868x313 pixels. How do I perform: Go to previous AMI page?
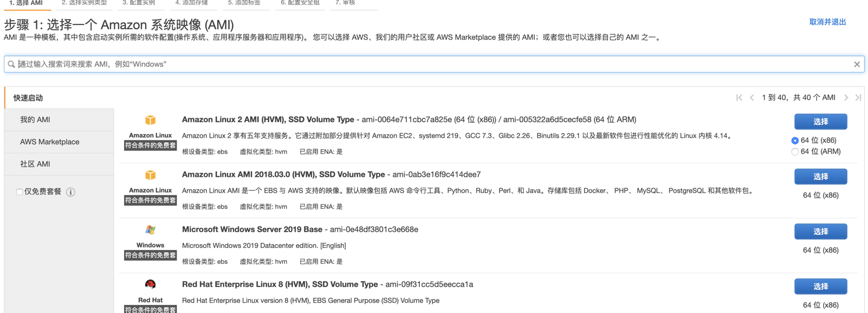click(x=752, y=98)
